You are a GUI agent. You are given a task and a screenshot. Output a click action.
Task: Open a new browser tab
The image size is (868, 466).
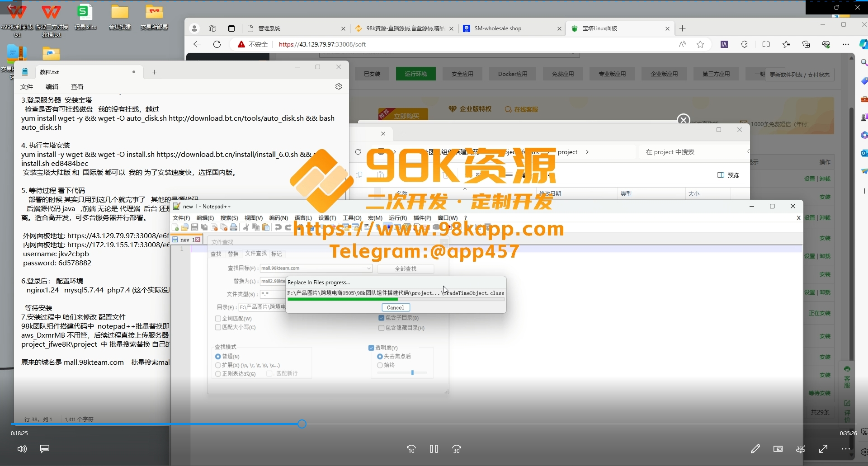click(683, 28)
